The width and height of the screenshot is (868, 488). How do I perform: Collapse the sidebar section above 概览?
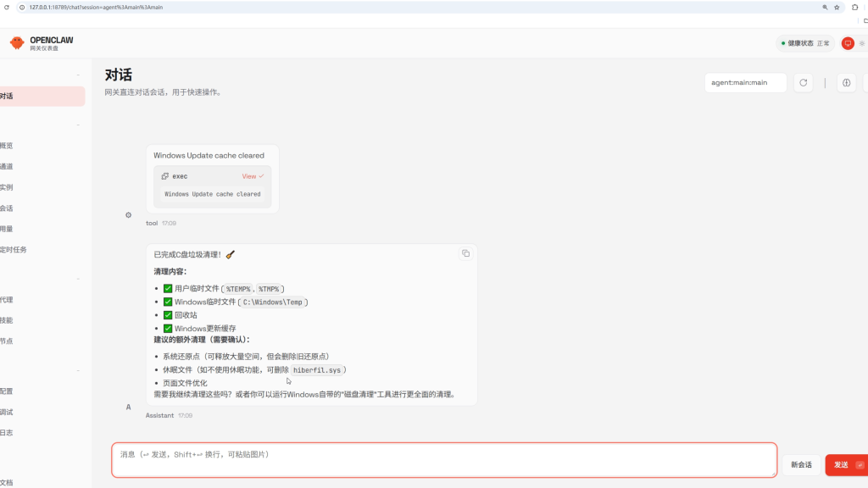78,125
